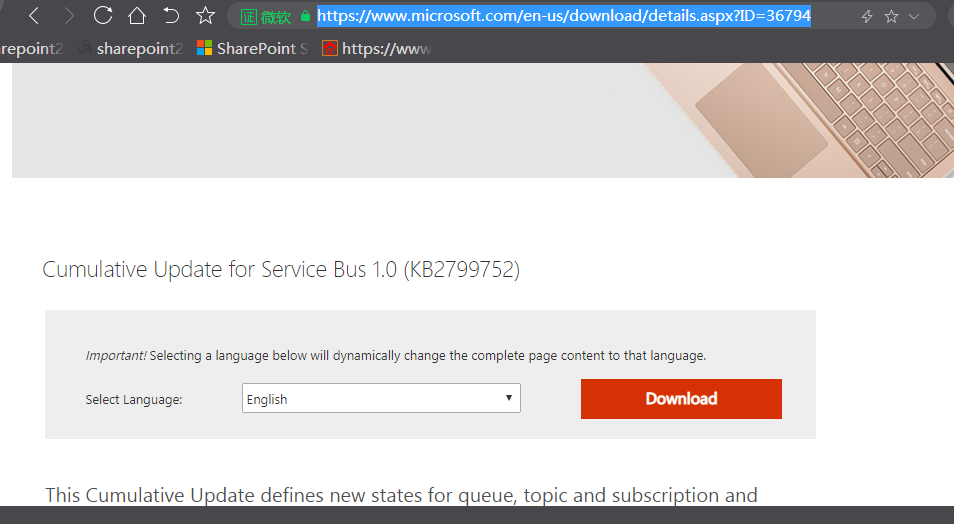Click favorite star inside address bar
The height and width of the screenshot is (524, 954).
pos(891,16)
